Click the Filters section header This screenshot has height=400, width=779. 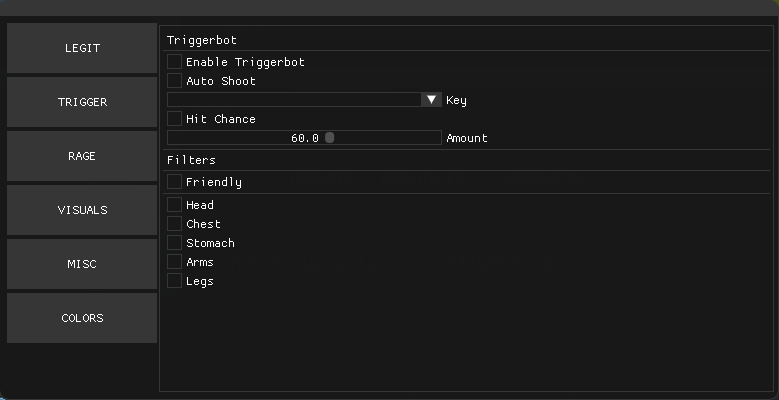[191, 160]
